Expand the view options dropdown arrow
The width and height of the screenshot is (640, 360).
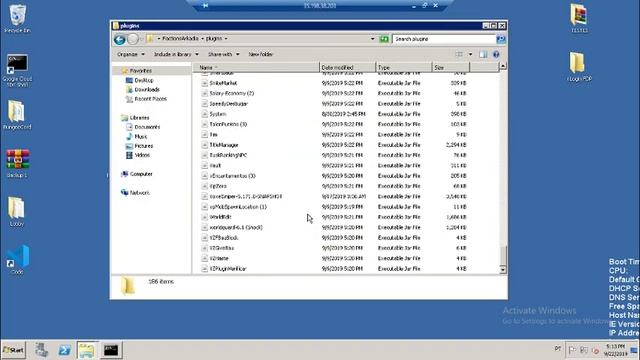point(470,54)
